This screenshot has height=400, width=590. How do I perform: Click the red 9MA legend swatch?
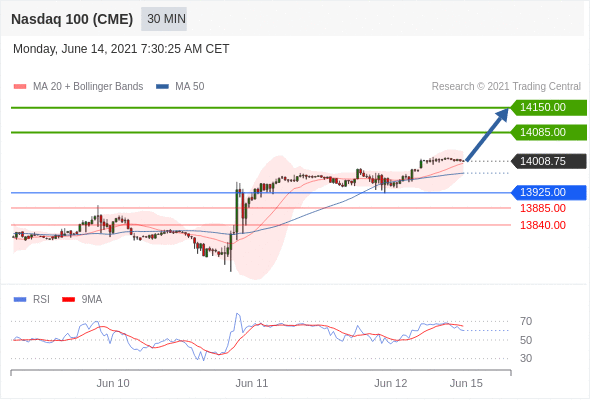click(x=68, y=300)
